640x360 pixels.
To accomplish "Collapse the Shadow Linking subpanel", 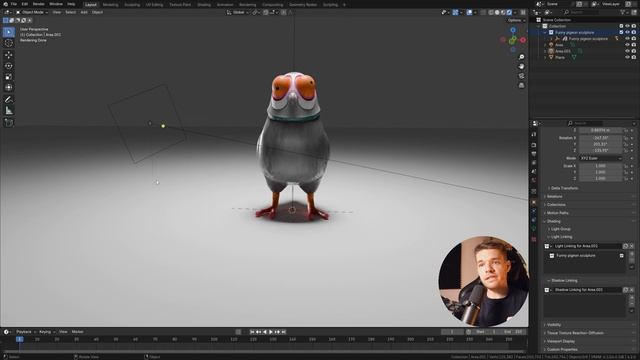I will pyautogui.click(x=563, y=281).
